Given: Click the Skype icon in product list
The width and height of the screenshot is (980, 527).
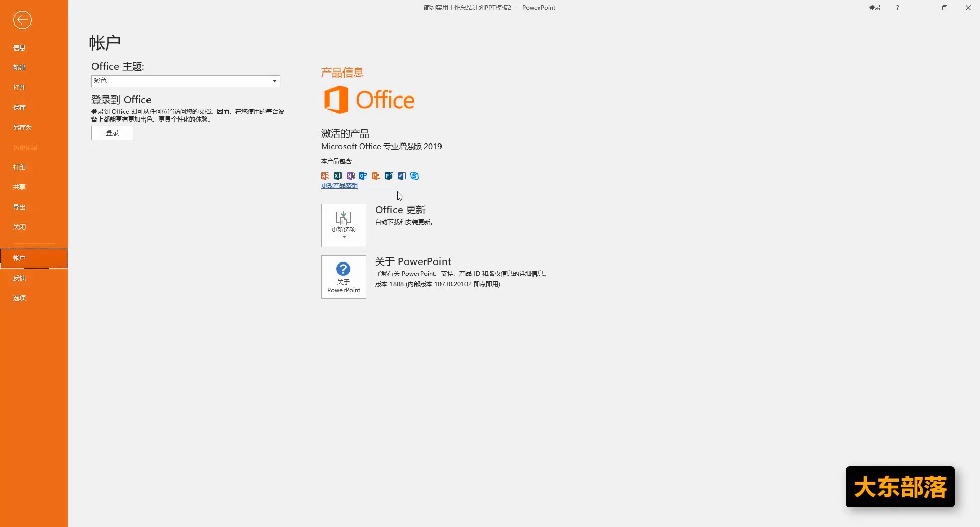Looking at the screenshot, I should tap(414, 176).
